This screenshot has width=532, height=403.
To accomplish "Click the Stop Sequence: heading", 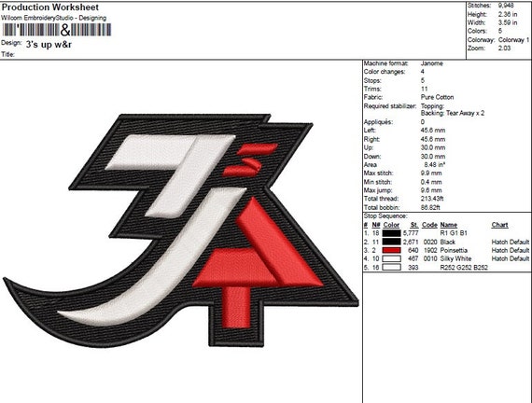I will (385, 216).
